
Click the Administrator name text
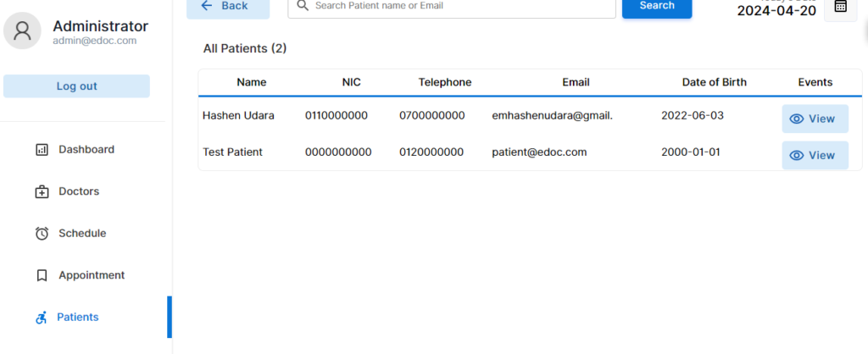tap(101, 26)
